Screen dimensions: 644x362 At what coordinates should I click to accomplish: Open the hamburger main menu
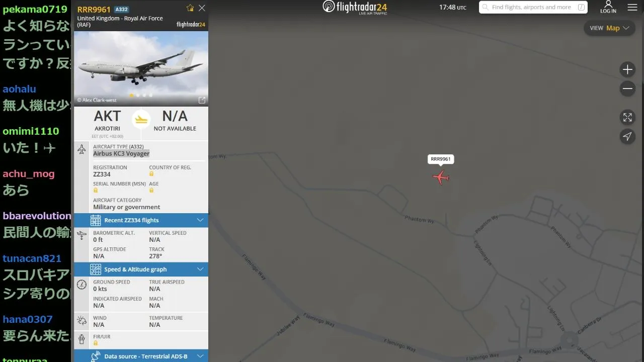coord(632,8)
